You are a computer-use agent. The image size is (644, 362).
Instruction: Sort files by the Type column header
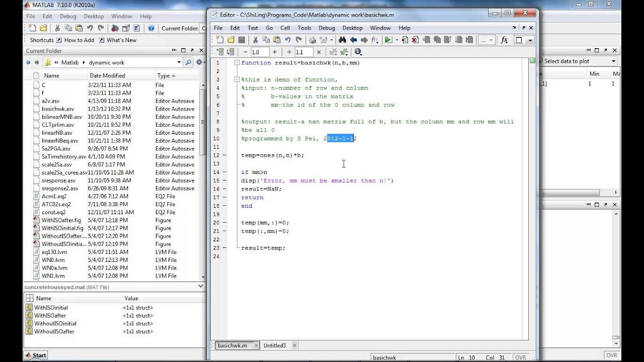(166, 75)
